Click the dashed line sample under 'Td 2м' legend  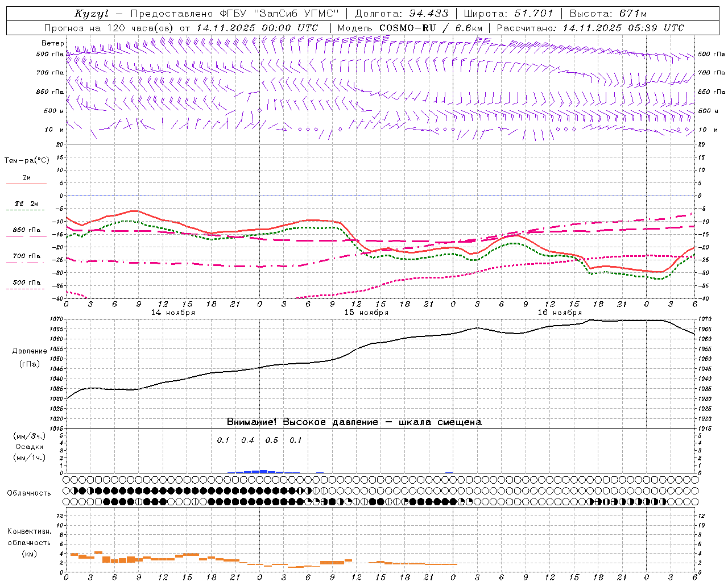point(26,210)
